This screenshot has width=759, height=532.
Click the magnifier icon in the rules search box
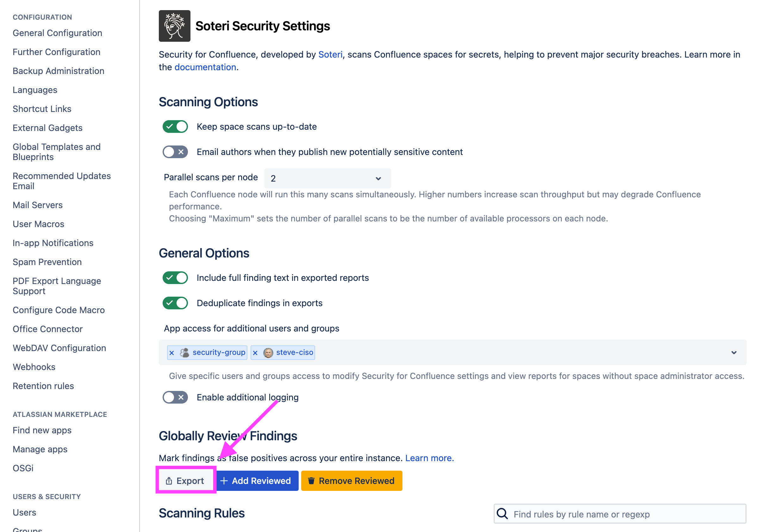pyautogui.click(x=502, y=514)
